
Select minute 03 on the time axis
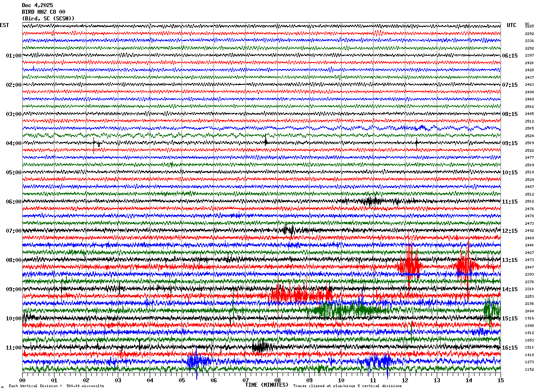pyautogui.click(x=118, y=380)
